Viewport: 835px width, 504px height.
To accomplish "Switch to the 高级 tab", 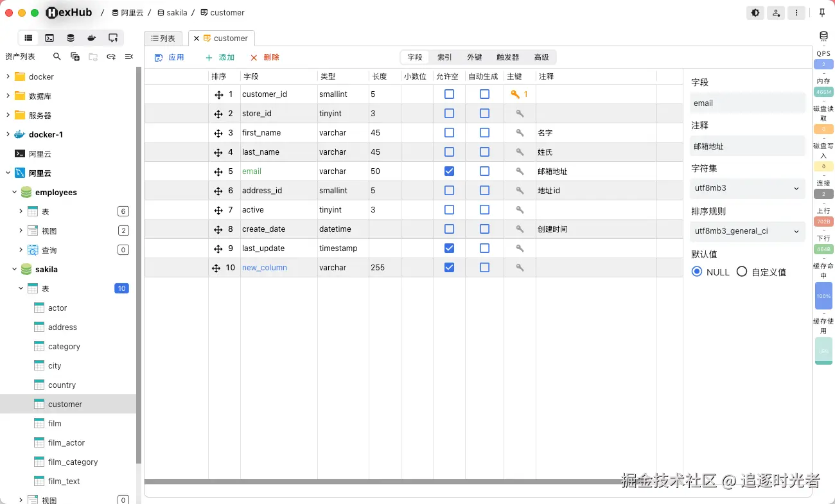I will [x=541, y=57].
